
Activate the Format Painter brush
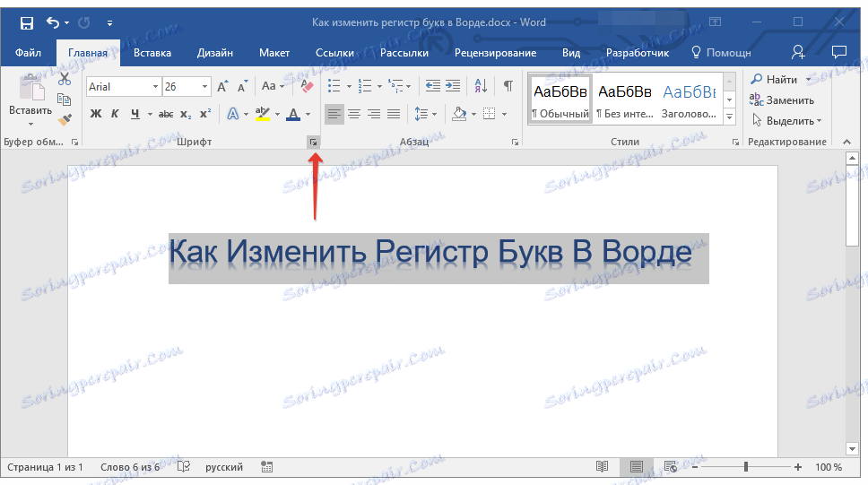[65, 119]
